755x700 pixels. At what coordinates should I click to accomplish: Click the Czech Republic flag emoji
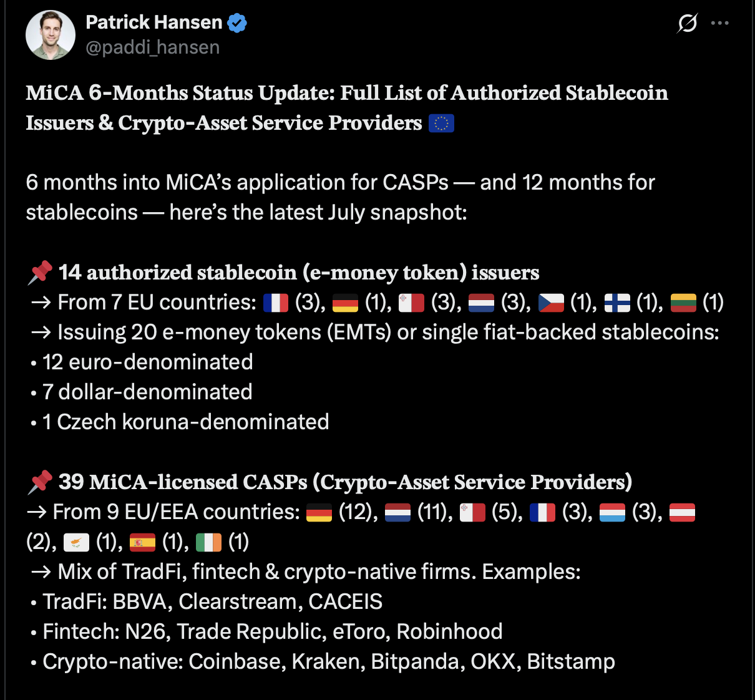[x=551, y=303]
